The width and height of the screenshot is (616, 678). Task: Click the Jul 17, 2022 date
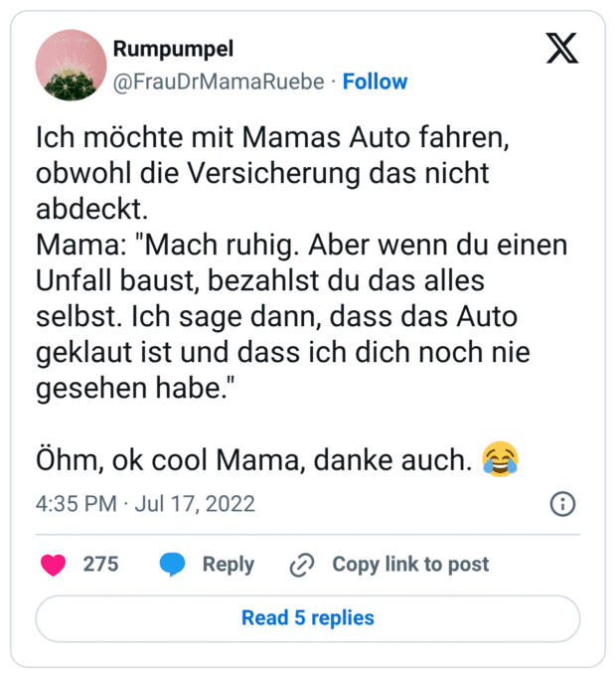195,504
